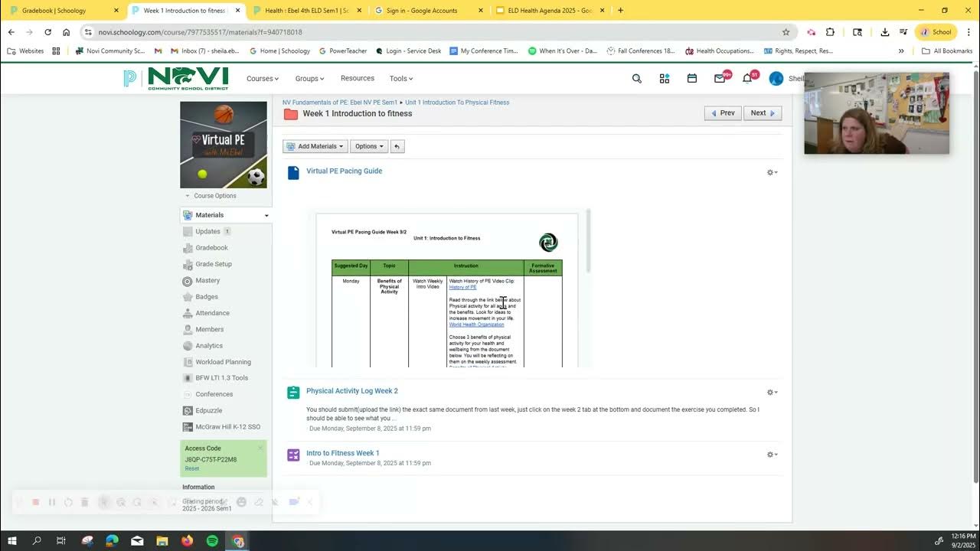
Task: Click the trash icon on recording toolbar
Action: 85,502
